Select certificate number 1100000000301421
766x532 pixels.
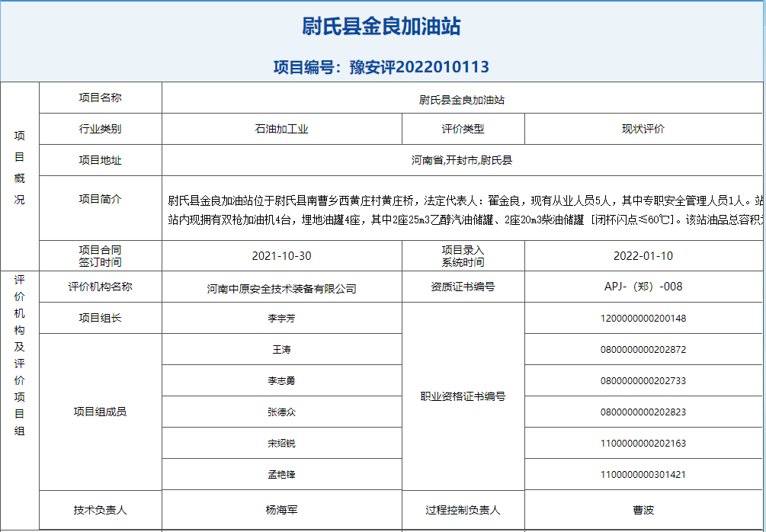point(643,474)
